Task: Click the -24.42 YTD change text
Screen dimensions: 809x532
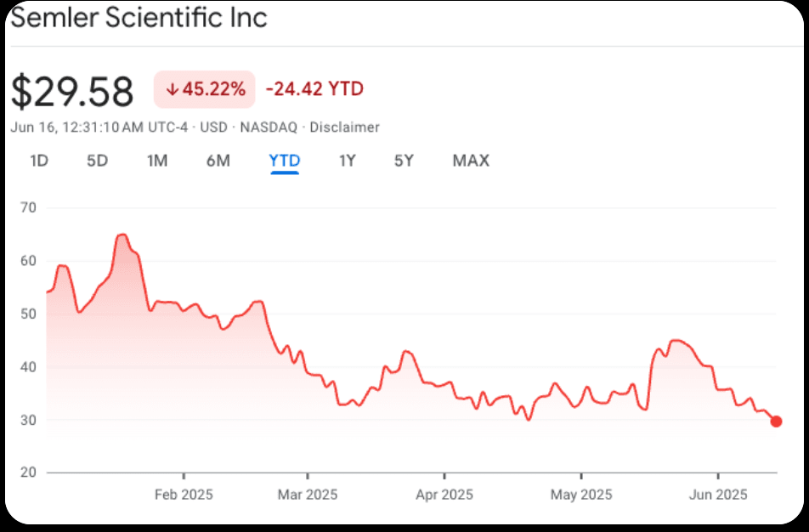Action: (314, 89)
